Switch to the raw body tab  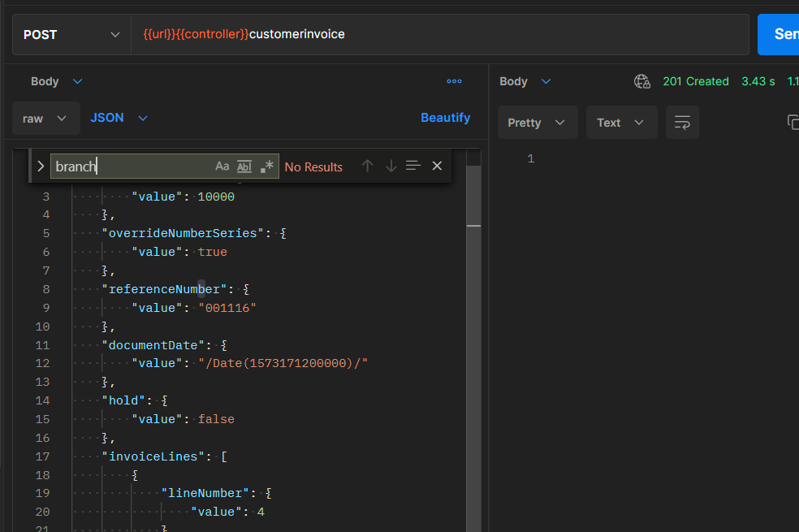click(45, 118)
